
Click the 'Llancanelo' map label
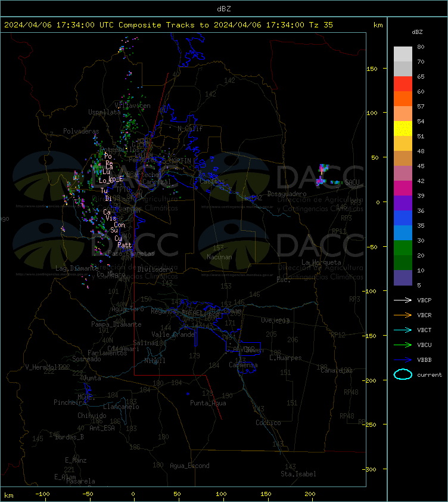pos(121,407)
